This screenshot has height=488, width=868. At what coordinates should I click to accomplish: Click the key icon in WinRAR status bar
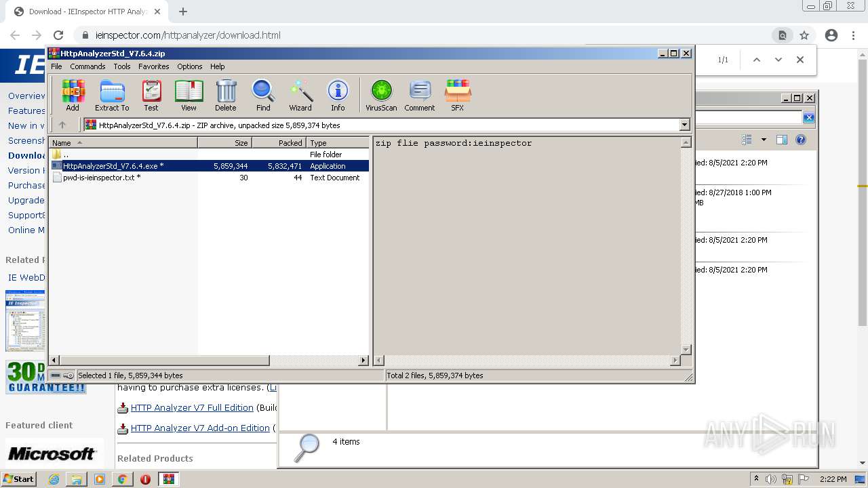(x=68, y=375)
